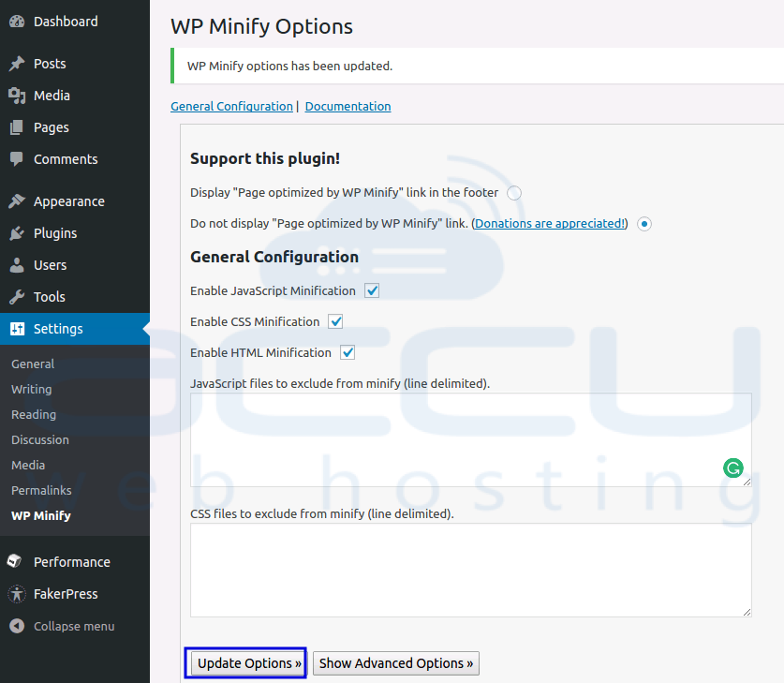This screenshot has width=784, height=683.
Task: Click CSS files to exclude textarea
Action: (x=471, y=570)
